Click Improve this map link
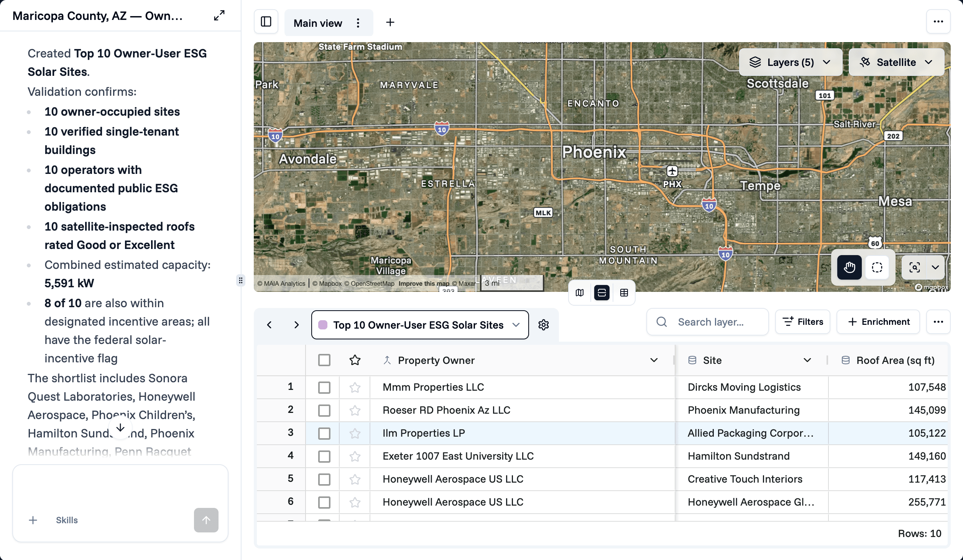This screenshot has width=963, height=560. point(424,283)
